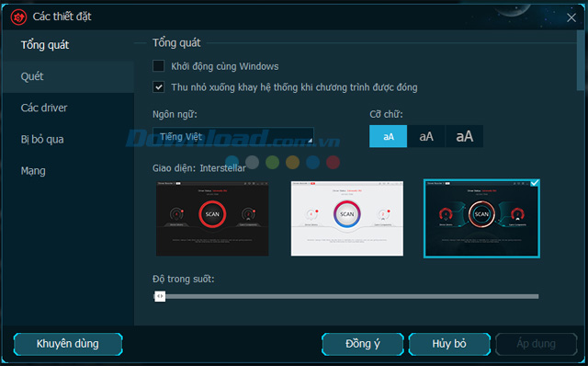Viewport: 588px width, 366px height.
Task: Enable Khởi động cùng Windows checkbox
Action: pyautogui.click(x=159, y=66)
